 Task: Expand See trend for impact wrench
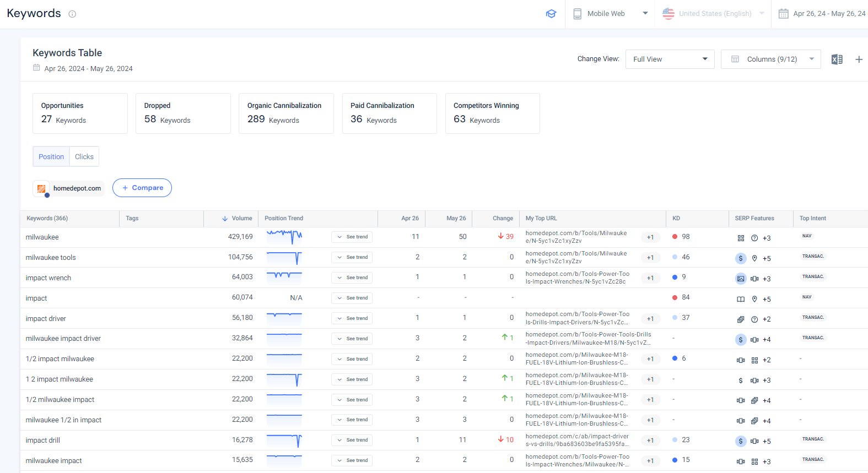click(352, 278)
